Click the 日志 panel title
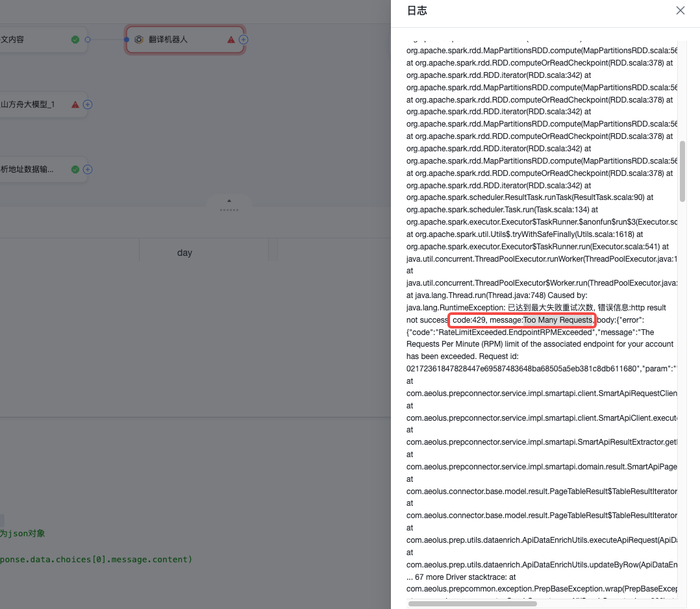The image size is (700, 609). 417,11
